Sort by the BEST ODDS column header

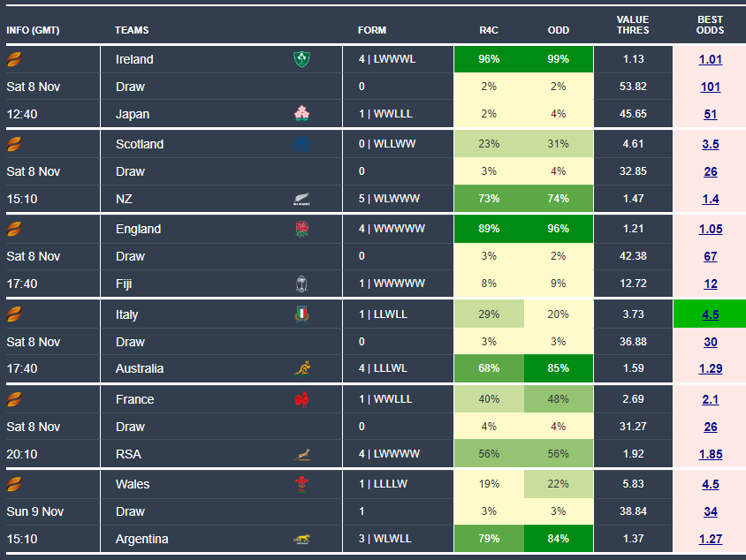pyautogui.click(x=711, y=25)
